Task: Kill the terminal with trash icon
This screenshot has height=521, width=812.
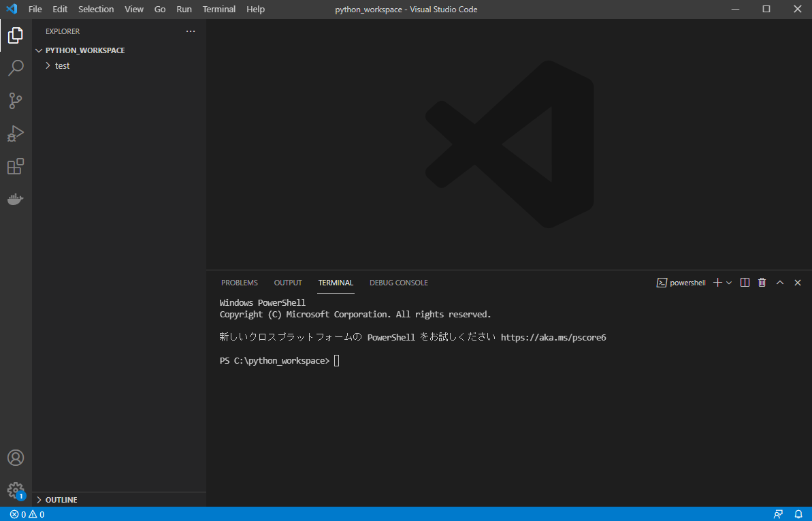Action: point(762,283)
